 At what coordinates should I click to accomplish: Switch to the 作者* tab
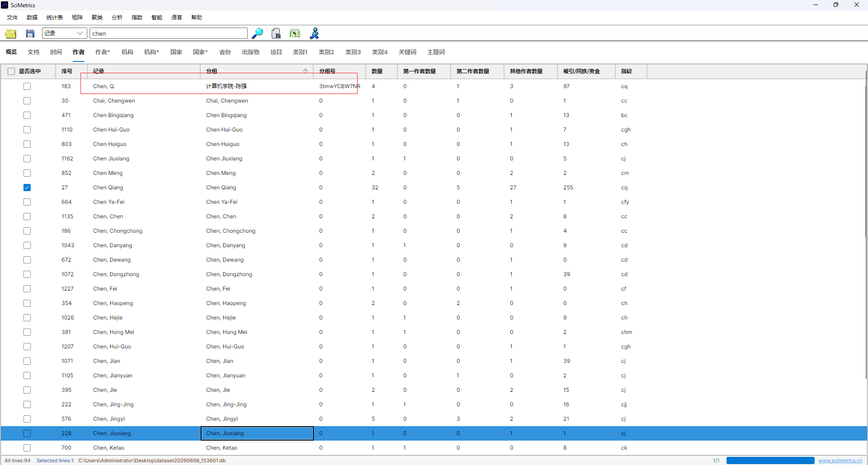tap(103, 52)
